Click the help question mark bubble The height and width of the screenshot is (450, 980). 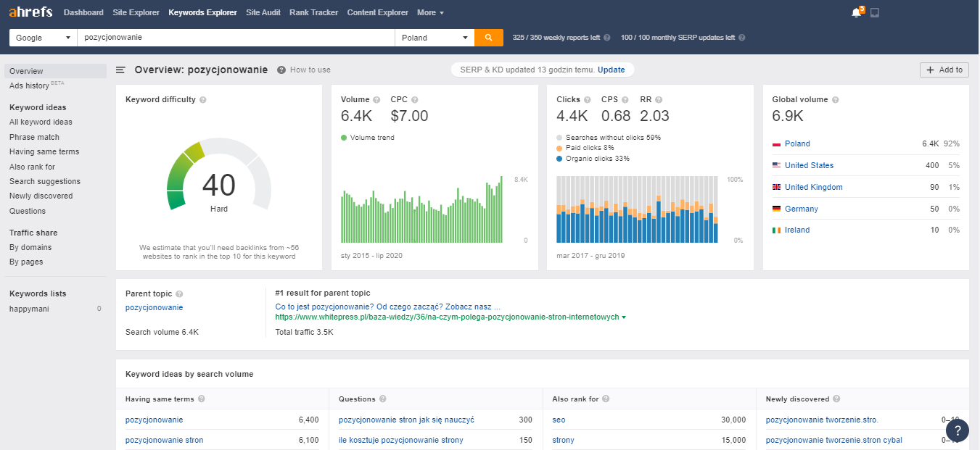pyautogui.click(x=958, y=430)
